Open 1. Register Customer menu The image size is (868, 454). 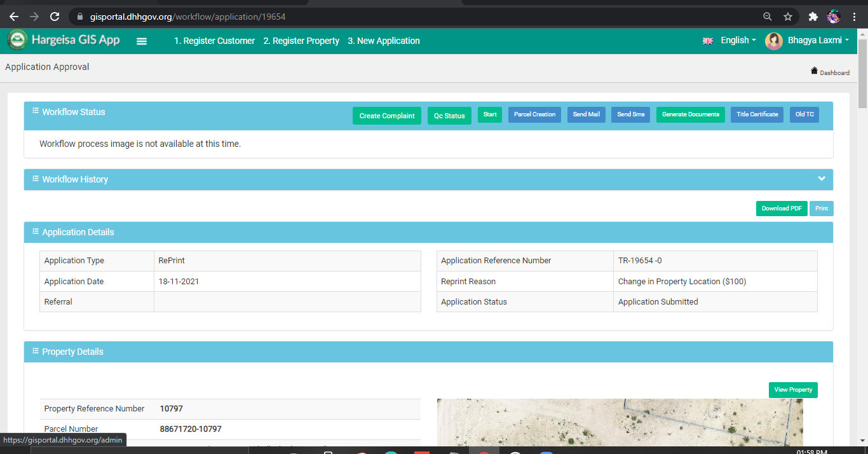click(215, 41)
